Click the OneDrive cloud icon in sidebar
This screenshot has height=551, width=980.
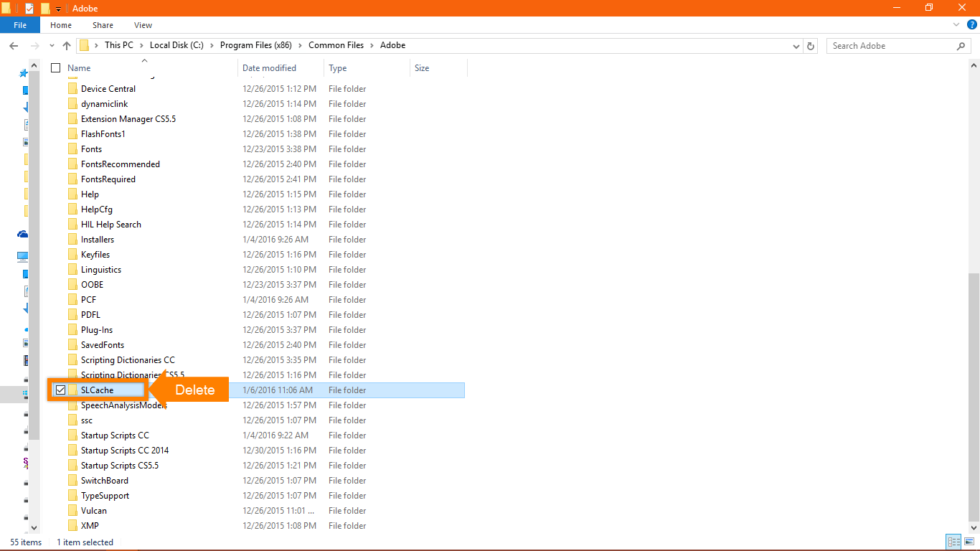point(23,234)
